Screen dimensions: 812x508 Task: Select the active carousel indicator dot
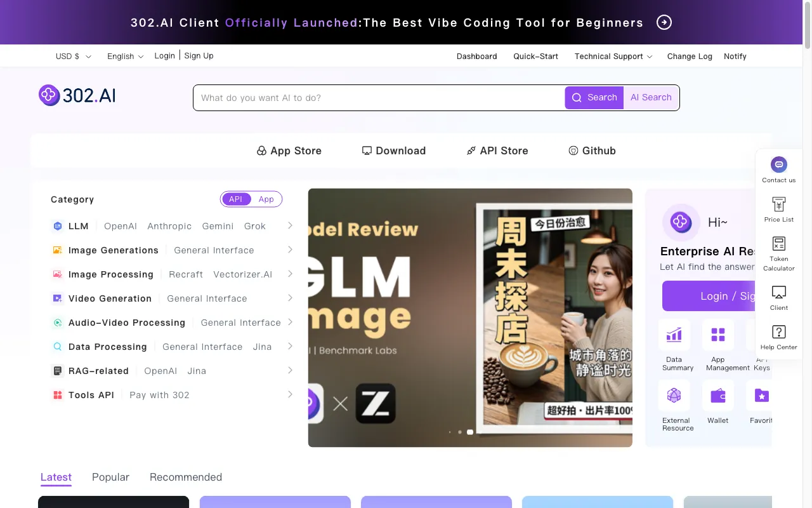tap(470, 432)
